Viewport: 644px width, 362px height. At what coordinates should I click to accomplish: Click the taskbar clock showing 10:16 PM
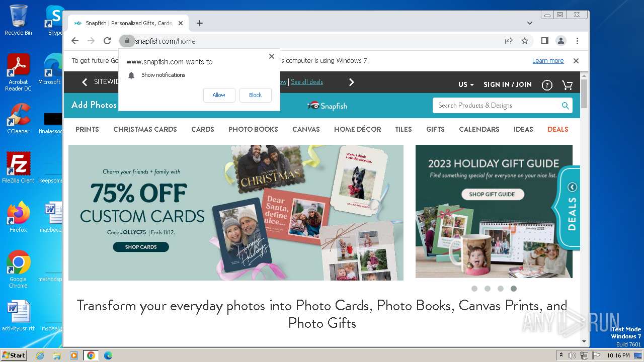coord(618,355)
